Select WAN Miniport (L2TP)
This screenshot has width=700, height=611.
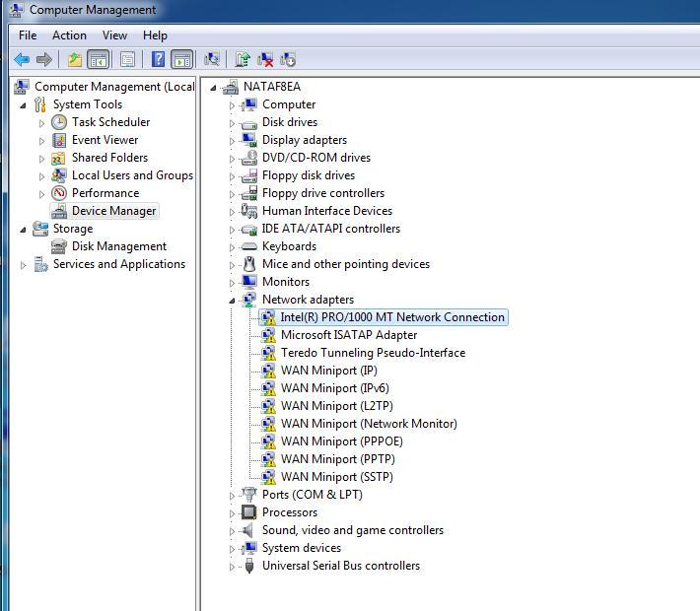[x=337, y=406]
